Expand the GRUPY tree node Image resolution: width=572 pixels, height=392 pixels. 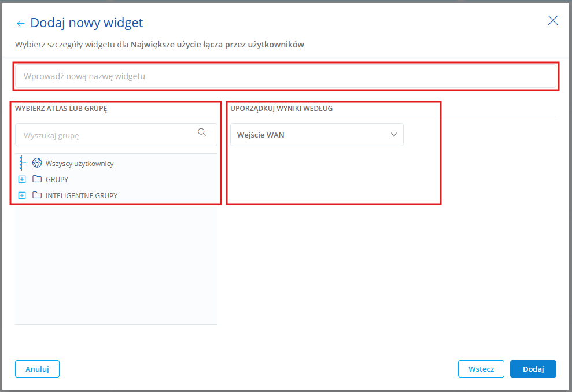(22, 179)
